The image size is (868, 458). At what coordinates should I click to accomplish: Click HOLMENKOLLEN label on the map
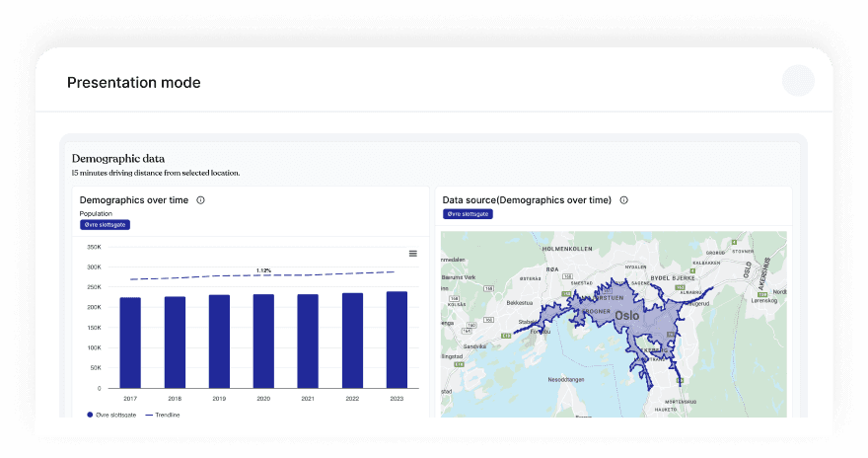[567, 249]
